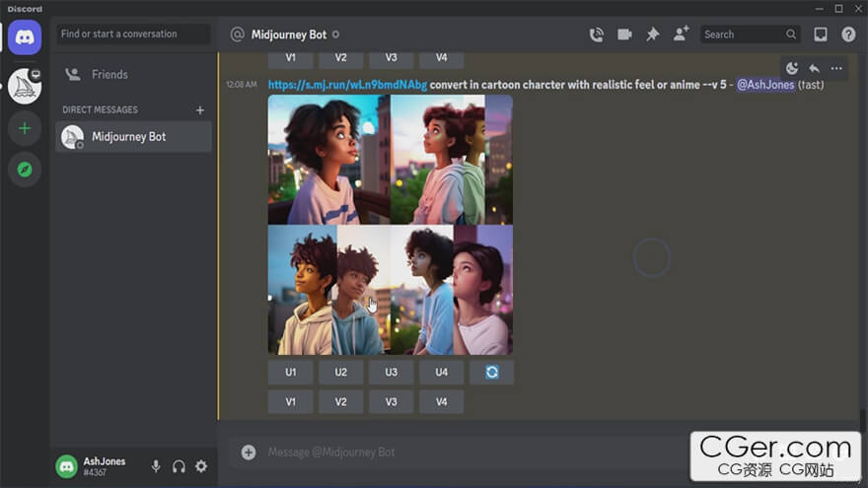
Task: Start a voice call icon
Action: tap(596, 35)
